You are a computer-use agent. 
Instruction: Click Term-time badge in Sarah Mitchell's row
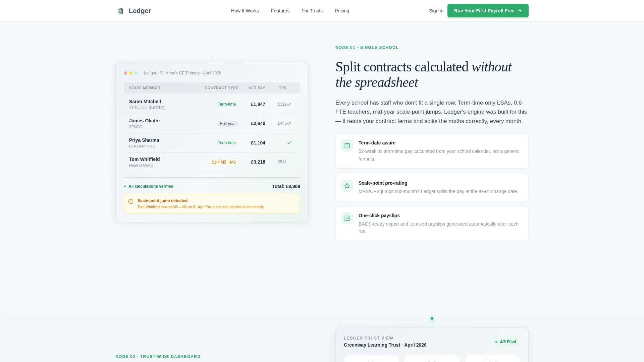pyautogui.click(x=227, y=104)
